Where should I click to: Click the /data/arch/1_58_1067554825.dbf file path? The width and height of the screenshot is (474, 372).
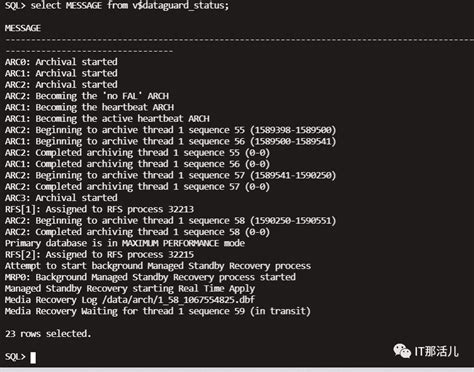coord(178,300)
